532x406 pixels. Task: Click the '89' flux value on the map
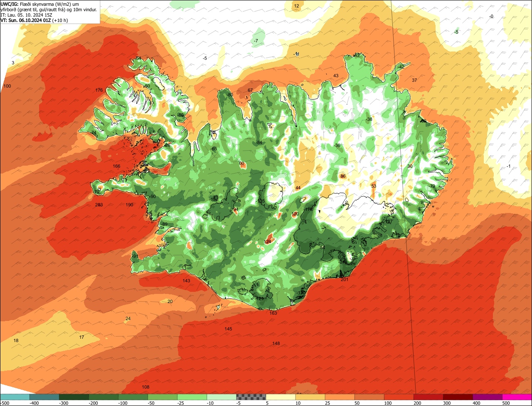(x=165, y=224)
